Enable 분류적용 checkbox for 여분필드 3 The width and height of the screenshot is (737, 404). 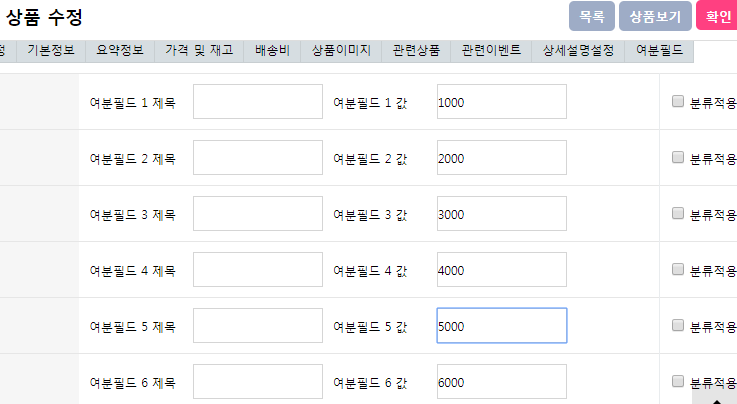point(678,213)
